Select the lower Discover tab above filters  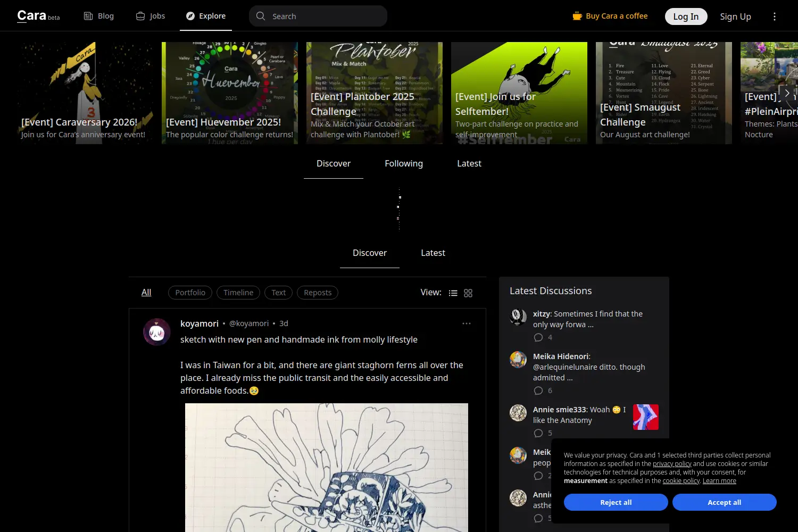(370, 253)
